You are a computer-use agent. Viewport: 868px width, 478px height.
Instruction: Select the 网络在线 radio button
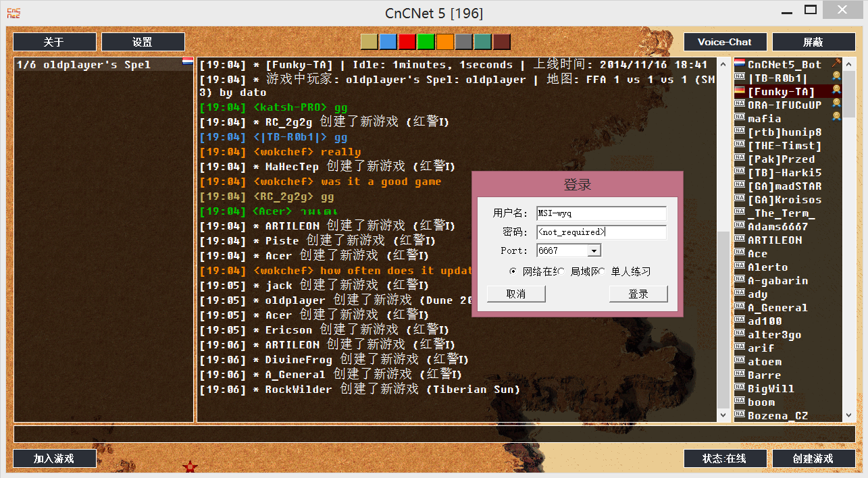pos(513,271)
